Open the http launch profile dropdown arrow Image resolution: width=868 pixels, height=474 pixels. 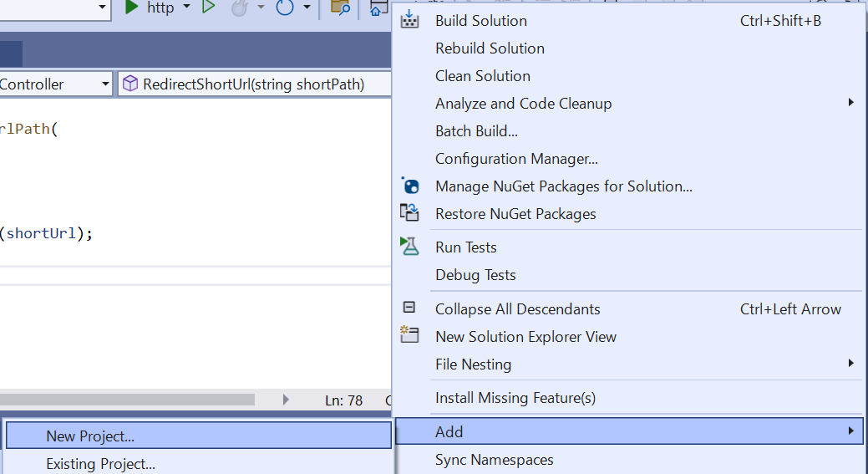pyautogui.click(x=186, y=8)
